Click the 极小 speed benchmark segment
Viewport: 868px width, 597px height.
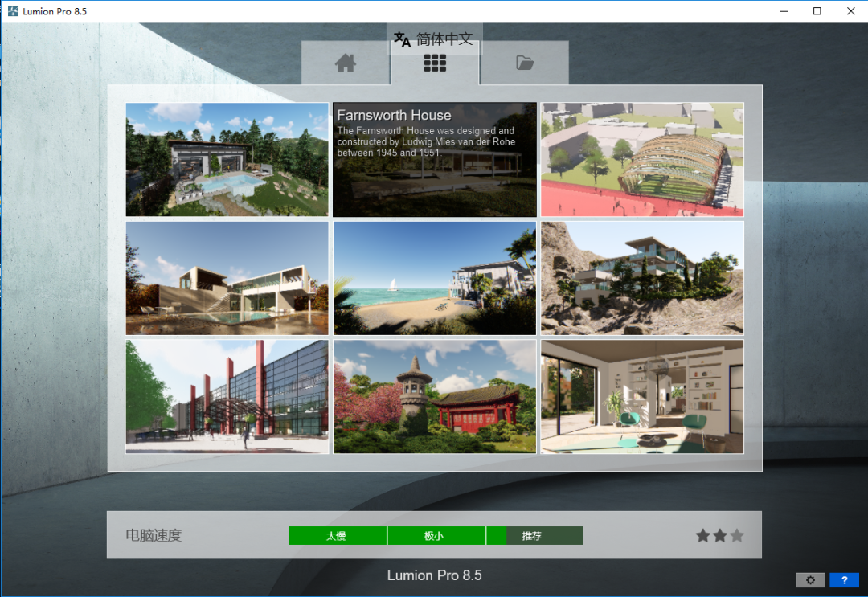coord(436,536)
